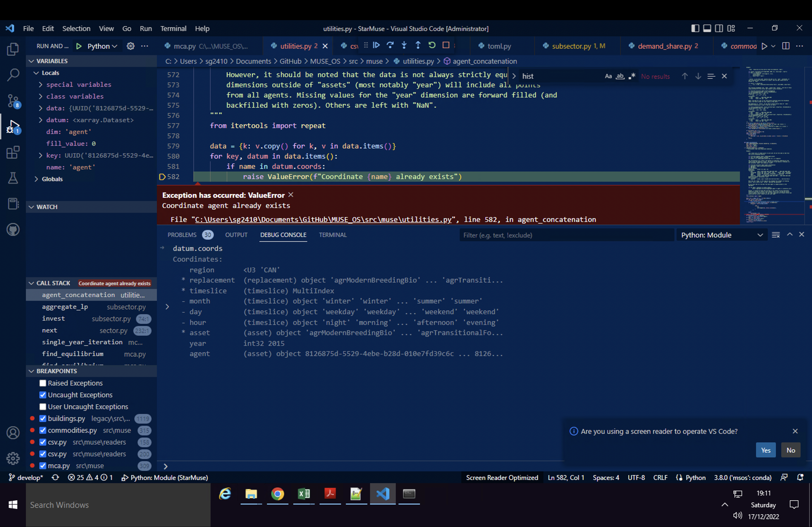Select the Search icon in the activity bar
This screenshot has width=812, height=527.
[13, 74]
